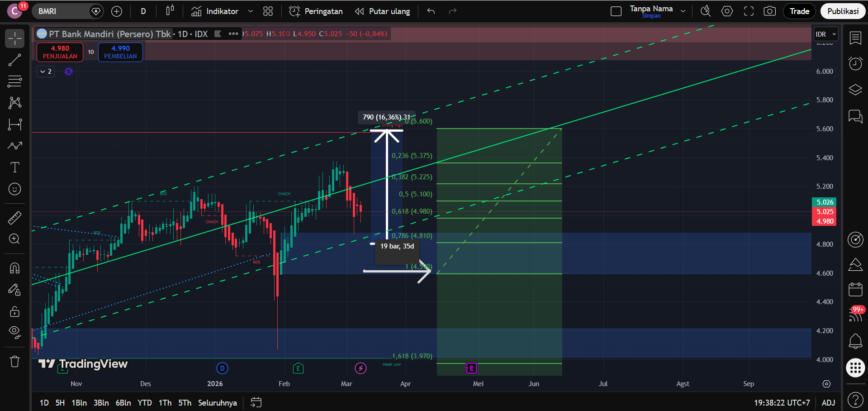
Task: Open the emoji and icons tool
Action: (15, 189)
